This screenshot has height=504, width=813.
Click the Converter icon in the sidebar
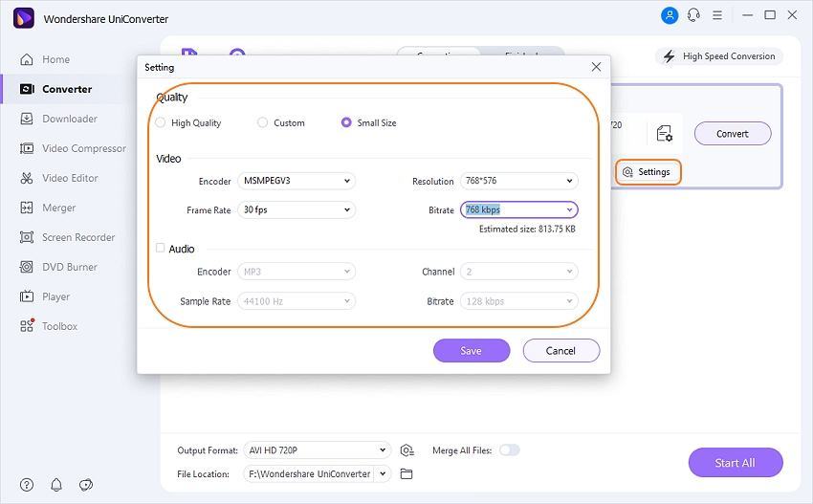click(x=27, y=89)
